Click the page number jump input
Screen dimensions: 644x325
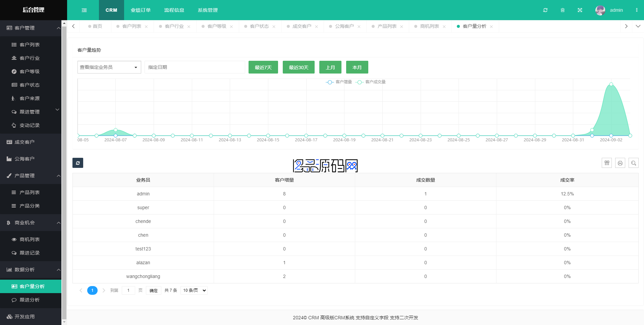128,290
